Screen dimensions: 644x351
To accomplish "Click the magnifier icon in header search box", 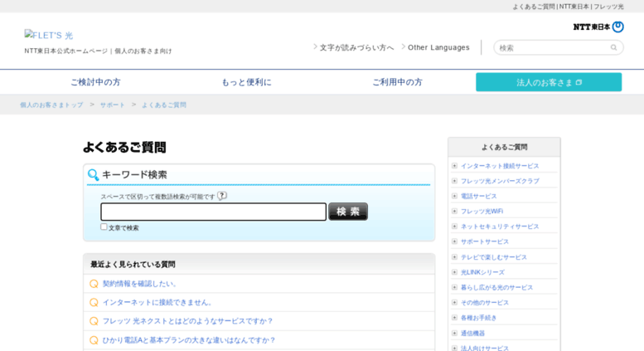I will coord(613,47).
